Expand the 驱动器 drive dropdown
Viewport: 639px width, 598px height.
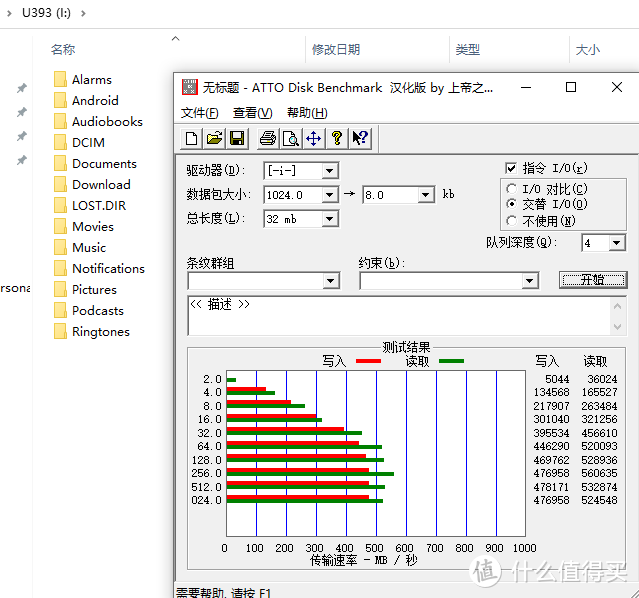(330, 171)
